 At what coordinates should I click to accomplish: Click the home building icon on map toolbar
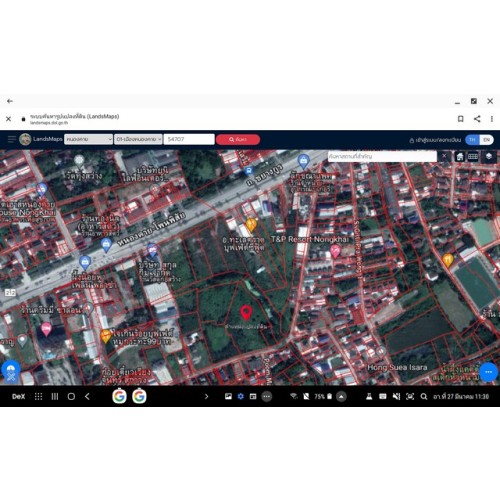pos(460,157)
